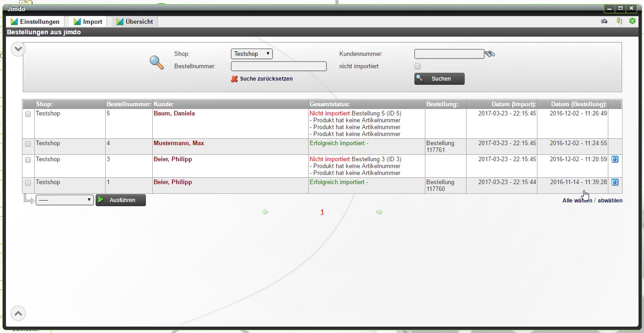Open the Shop dropdown showing Testshop
The height and width of the screenshot is (333, 644).
[x=252, y=54]
